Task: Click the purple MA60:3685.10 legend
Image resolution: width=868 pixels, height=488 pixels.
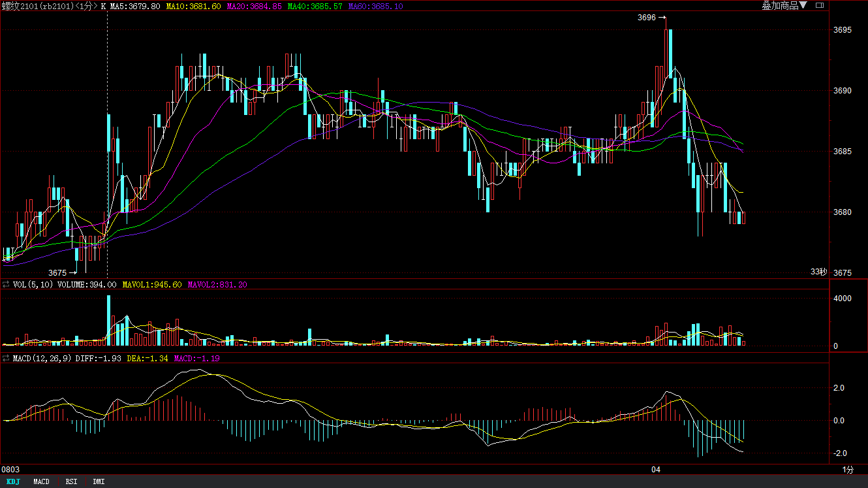Action: (375, 6)
